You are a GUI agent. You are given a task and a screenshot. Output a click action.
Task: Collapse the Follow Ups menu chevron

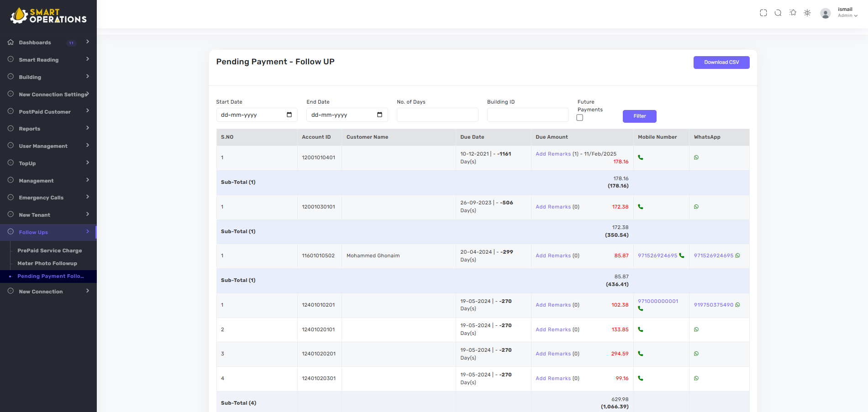(x=87, y=231)
